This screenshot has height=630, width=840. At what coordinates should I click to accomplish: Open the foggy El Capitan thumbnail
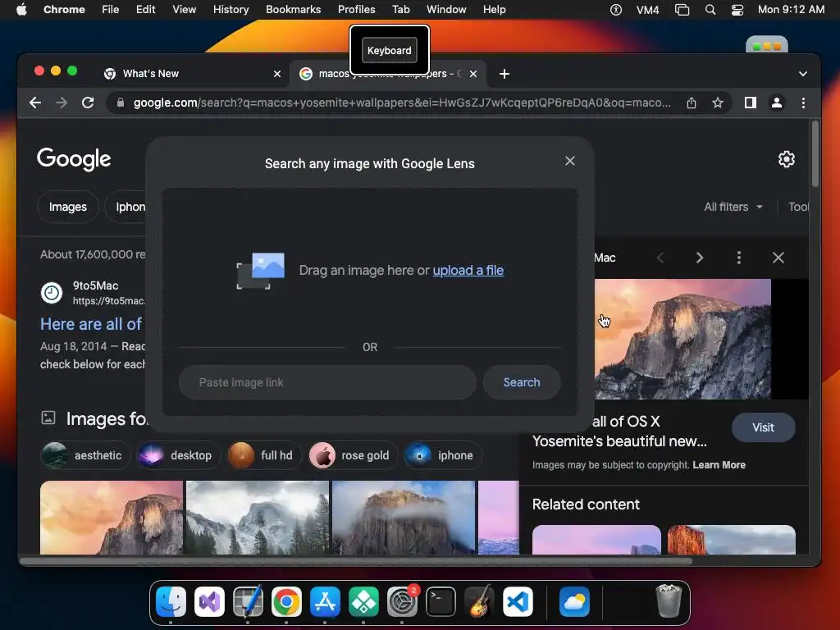404,518
